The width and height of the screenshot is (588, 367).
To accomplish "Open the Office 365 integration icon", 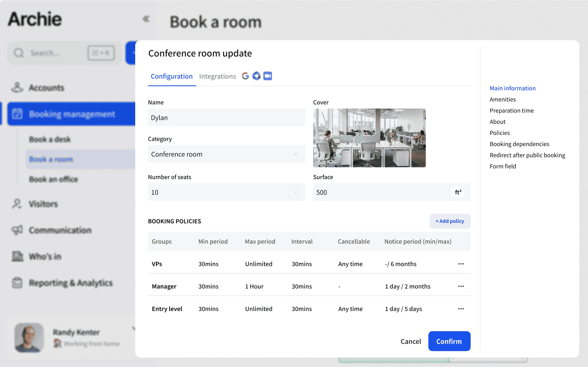I will [x=256, y=76].
